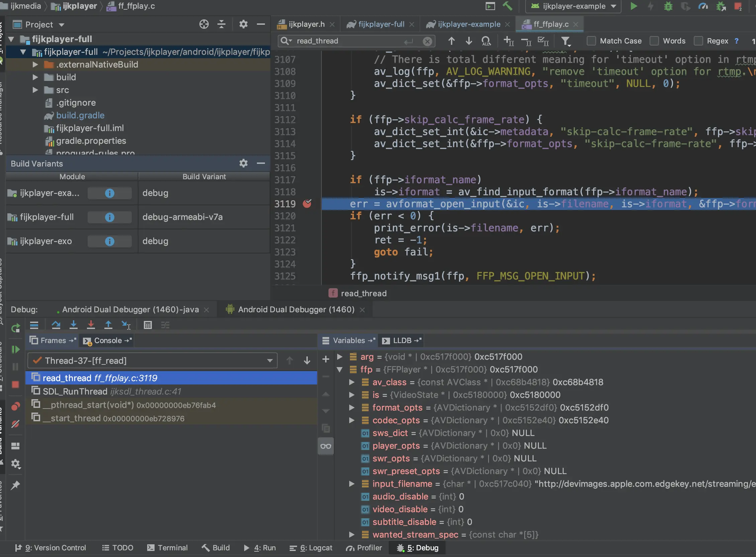
Task: Click the green Run app icon
Action: pos(634,6)
